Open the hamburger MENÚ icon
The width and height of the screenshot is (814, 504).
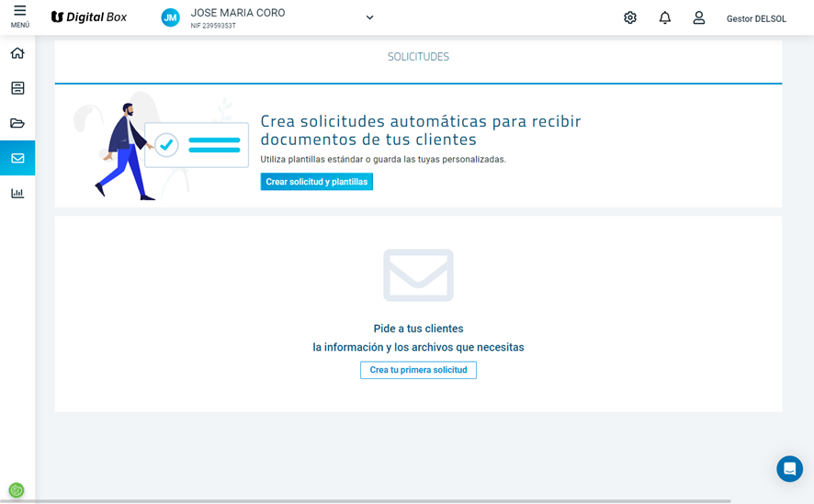coord(19,17)
